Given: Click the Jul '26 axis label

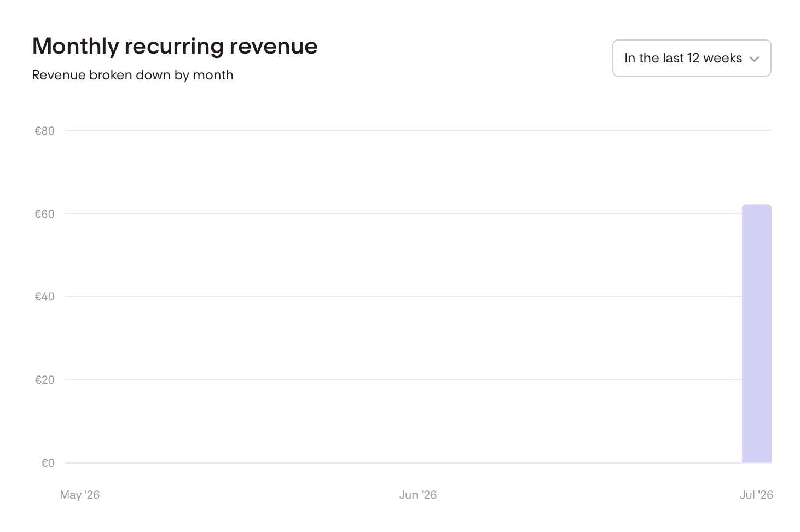Looking at the screenshot, I should 756,495.
